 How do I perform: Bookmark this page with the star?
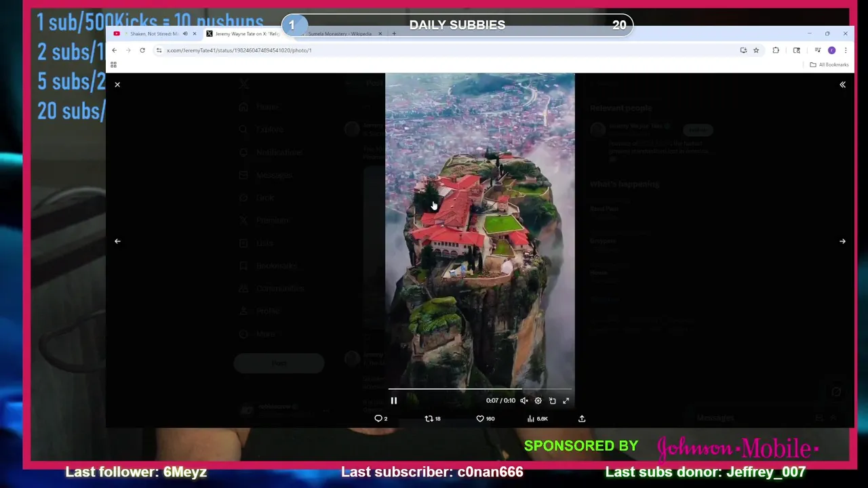coord(756,50)
